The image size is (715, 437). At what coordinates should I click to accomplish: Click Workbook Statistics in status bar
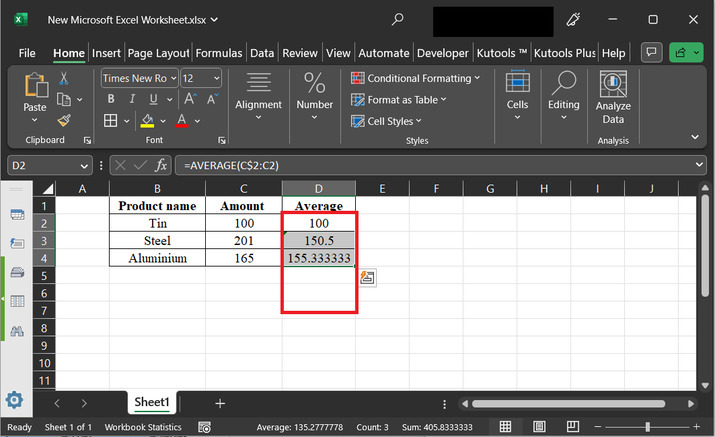pos(145,427)
